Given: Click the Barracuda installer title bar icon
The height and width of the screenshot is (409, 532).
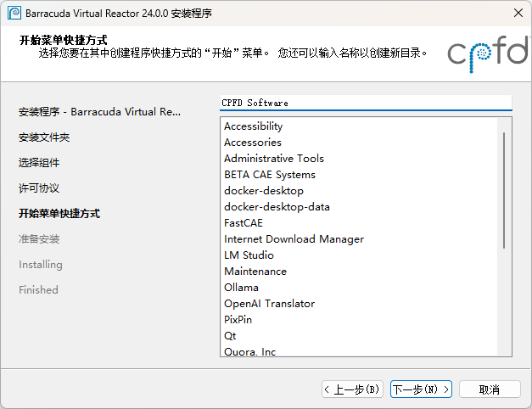Looking at the screenshot, I should click(14, 13).
